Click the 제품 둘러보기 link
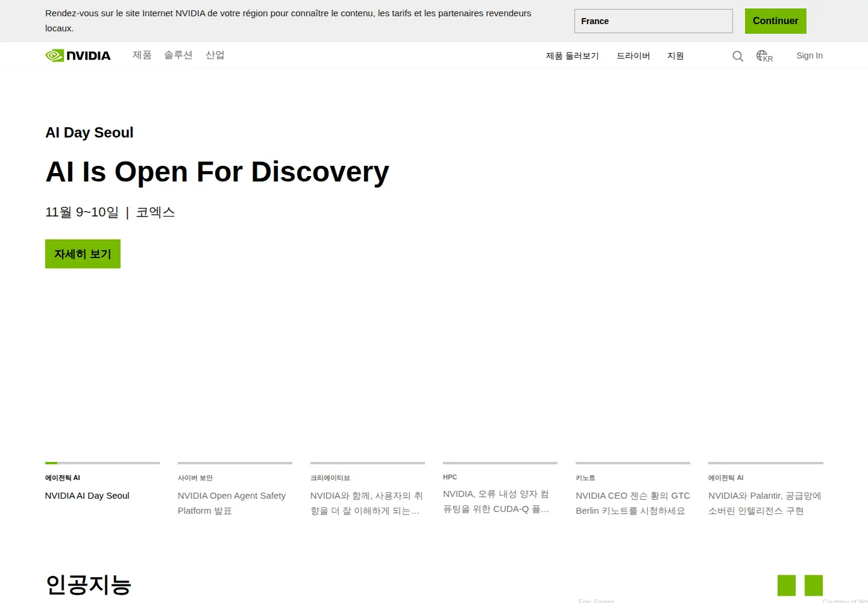 pos(572,56)
